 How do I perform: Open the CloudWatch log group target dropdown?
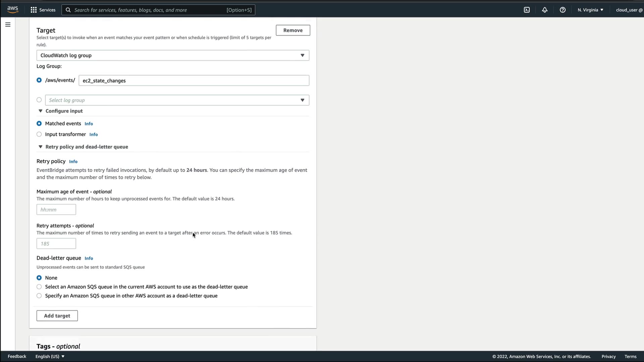tap(173, 55)
